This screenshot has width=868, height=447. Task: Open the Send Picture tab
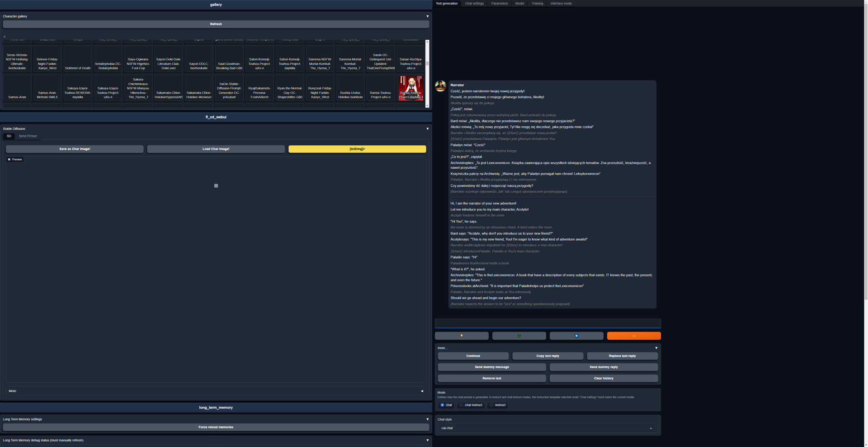[x=28, y=136]
